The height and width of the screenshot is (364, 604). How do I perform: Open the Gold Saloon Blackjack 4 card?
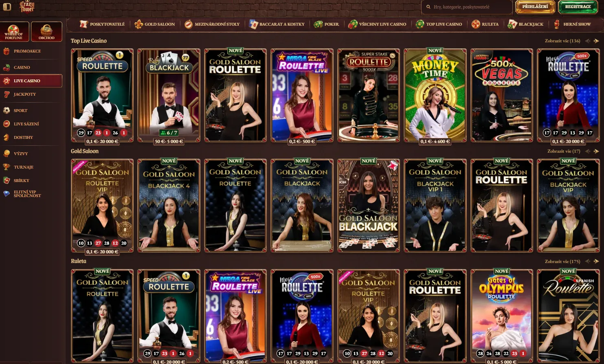pos(169,206)
